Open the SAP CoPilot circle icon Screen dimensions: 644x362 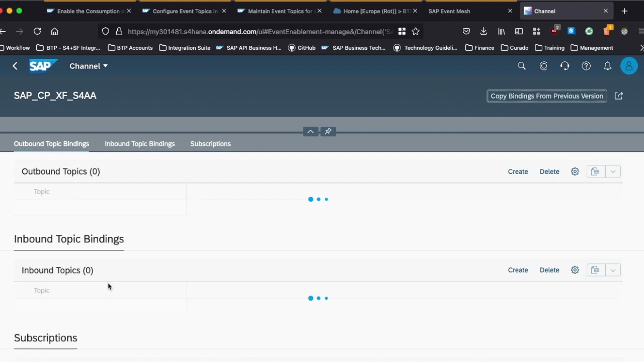(543, 66)
